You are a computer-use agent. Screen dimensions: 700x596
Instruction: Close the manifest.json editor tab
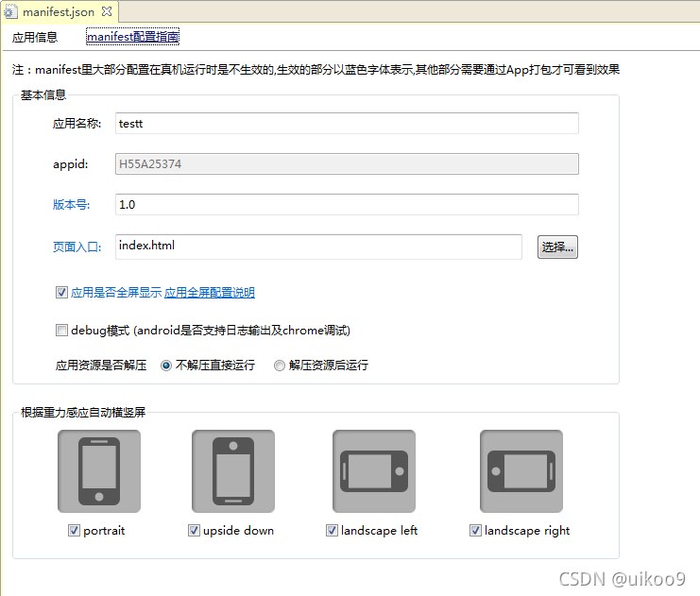107,11
